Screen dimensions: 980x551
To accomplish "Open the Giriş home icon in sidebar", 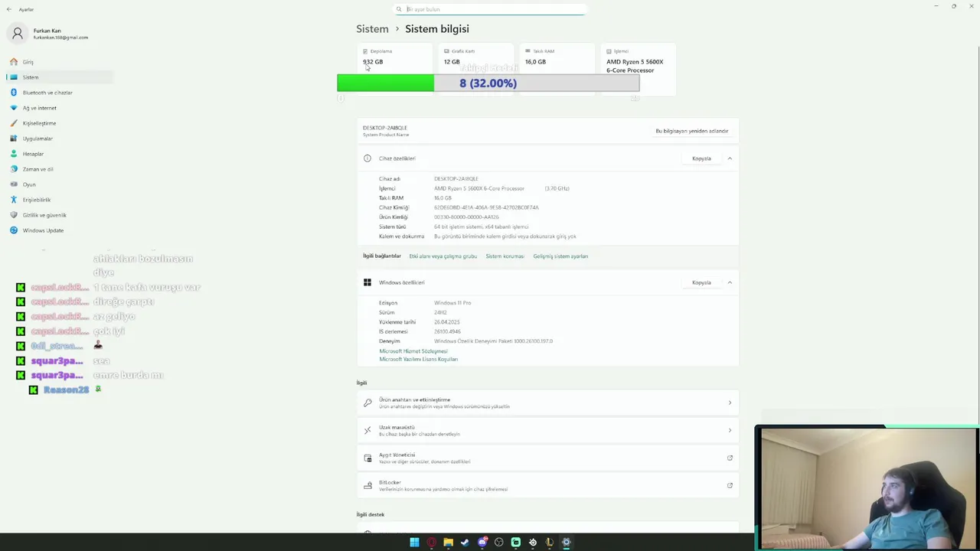I will pyautogui.click(x=14, y=62).
